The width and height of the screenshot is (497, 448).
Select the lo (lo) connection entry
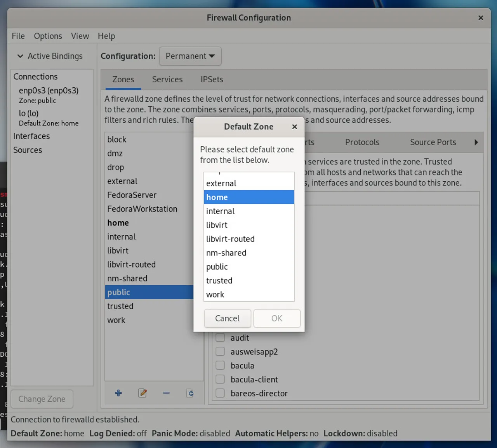[x=52, y=118]
